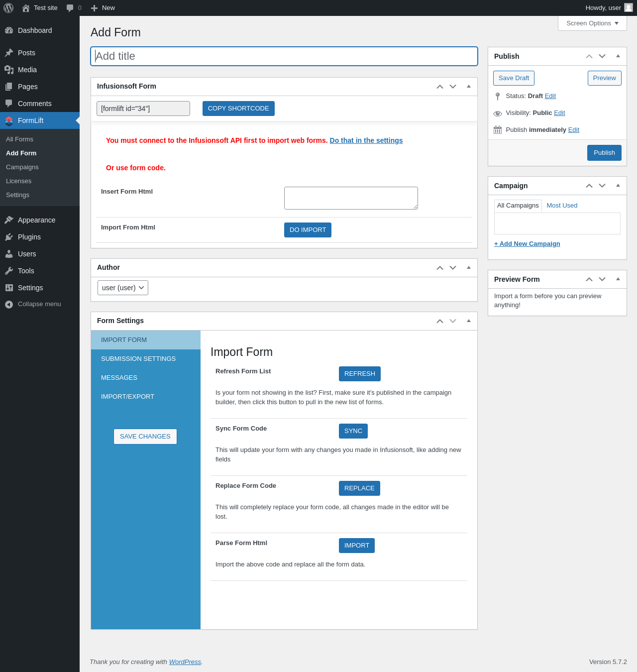Open the Messages settings tab
Viewport: 637px width, 672px height.
(146, 378)
